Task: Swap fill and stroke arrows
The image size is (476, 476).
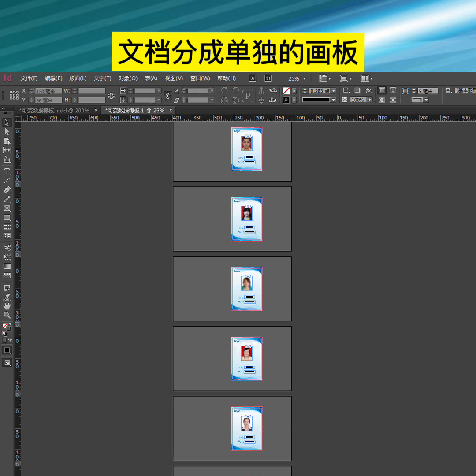Action: coord(10,324)
